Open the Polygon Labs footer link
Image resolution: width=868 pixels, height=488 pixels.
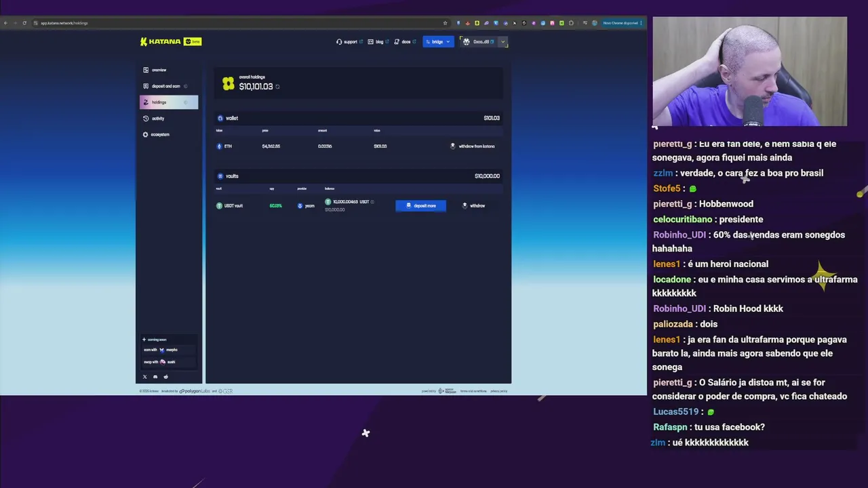point(195,391)
